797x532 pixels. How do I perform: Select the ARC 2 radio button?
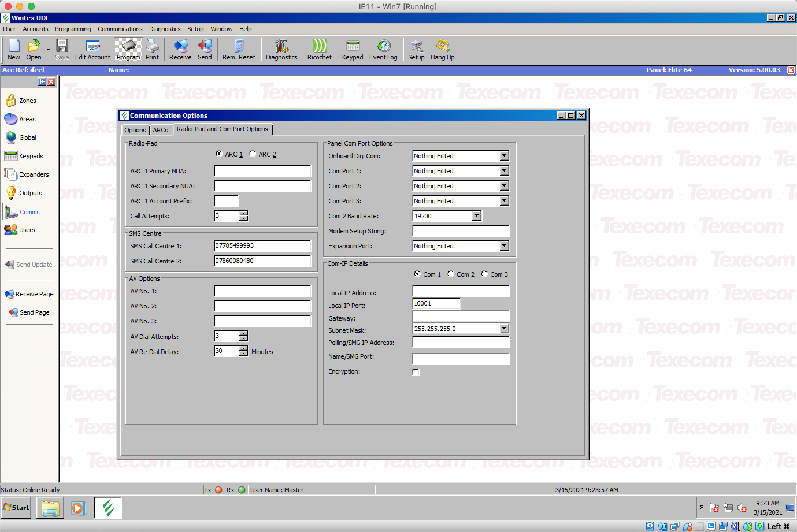pyautogui.click(x=252, y=154)
